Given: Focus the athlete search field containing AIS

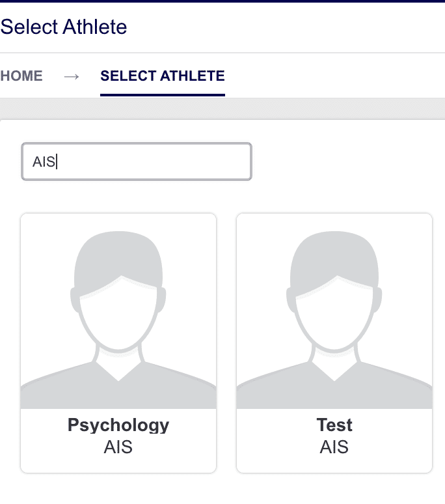Looking at the screenshot, I should [137, 161].
